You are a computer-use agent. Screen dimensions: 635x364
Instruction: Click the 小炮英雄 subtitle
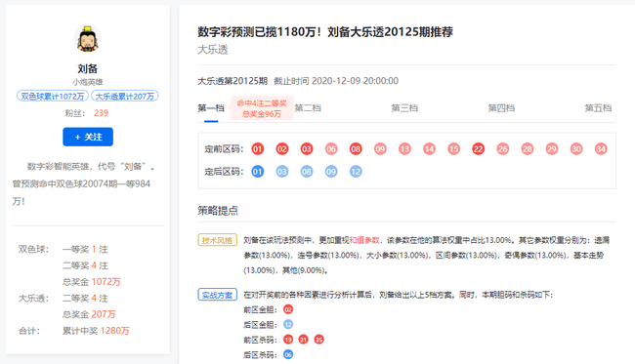click(88, 82)
